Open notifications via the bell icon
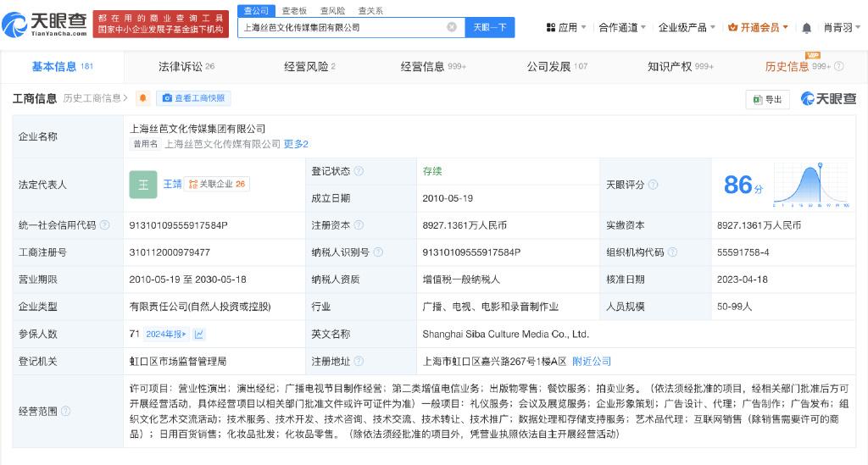 (807, 28)
